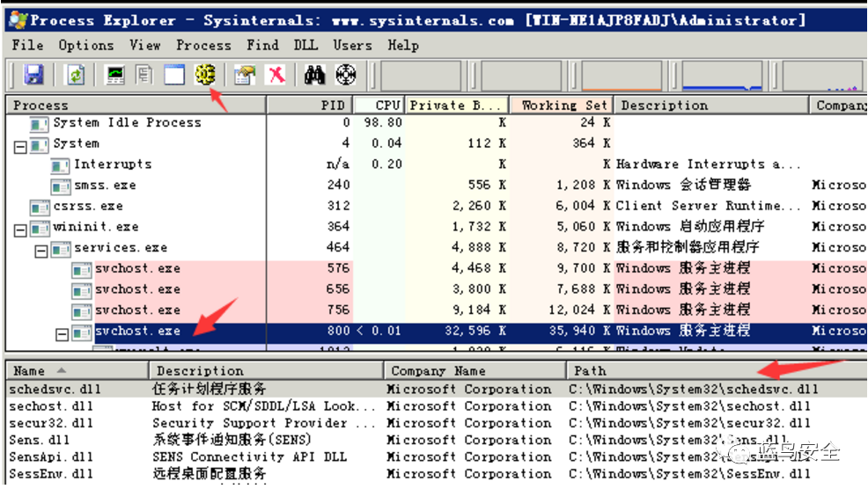Collapse the wininit.exe tree node

pyautogui.click(x=20, y=229)
